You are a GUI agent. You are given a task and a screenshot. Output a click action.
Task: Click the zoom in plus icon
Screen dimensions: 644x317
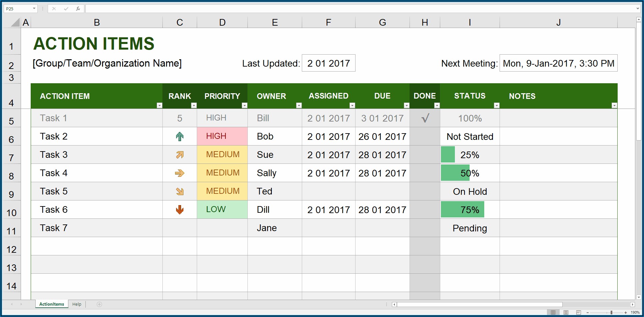pos(626,312)
